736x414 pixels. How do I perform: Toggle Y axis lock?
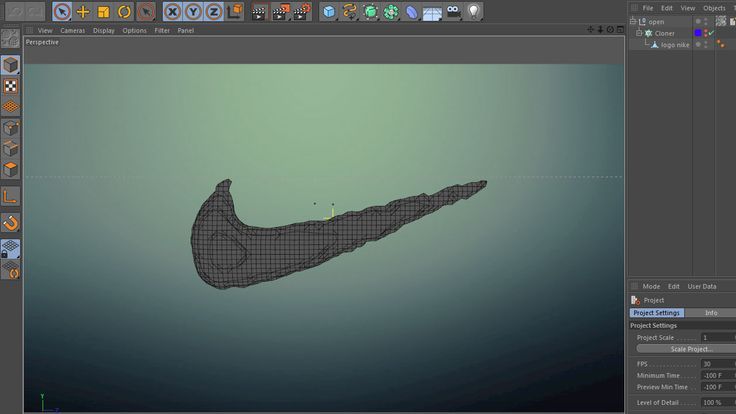click(191, 12)
